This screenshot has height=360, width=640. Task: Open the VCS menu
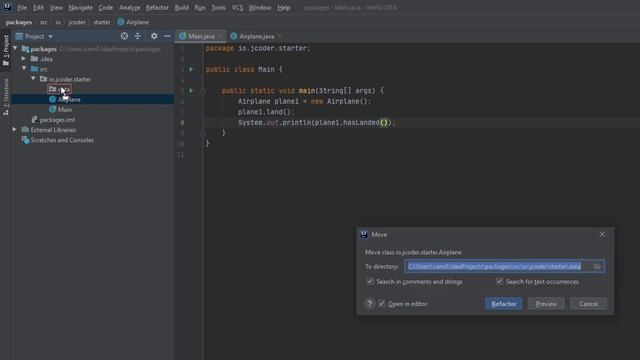pyautogui.click(x=237, y=7)
